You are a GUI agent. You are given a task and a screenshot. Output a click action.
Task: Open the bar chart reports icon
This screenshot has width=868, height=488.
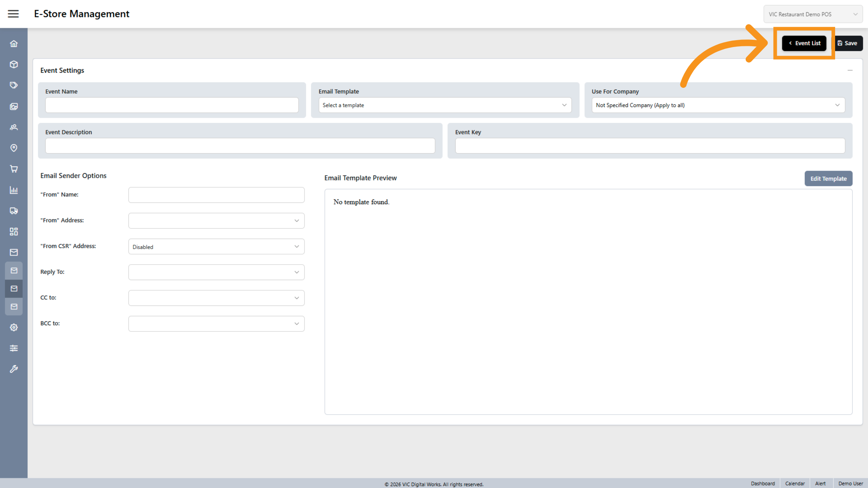[14, 190]
